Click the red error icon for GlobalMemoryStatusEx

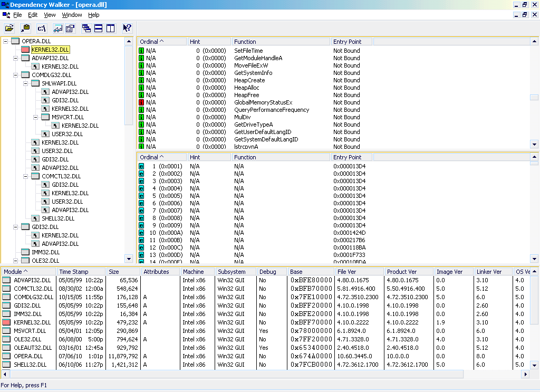[x=141, y=102]
